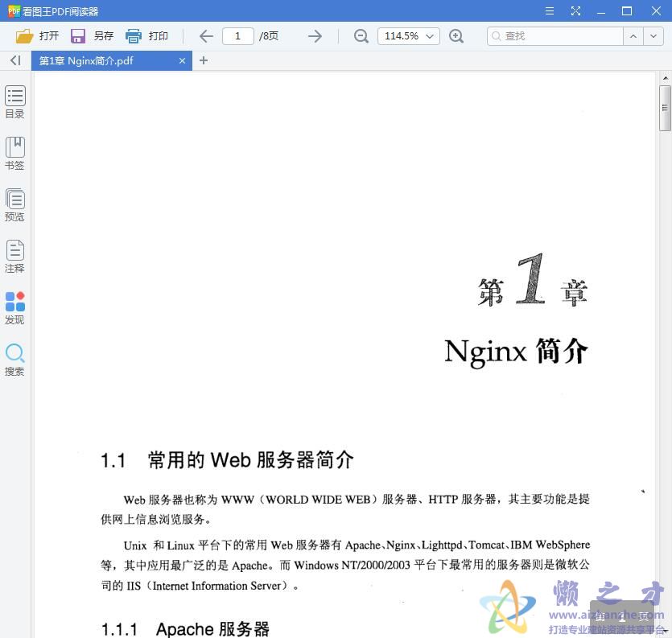Image resolution: width=672 pixels, height=638 pixels.
Task: Zoom in on the page
Action: click(456, 35)
